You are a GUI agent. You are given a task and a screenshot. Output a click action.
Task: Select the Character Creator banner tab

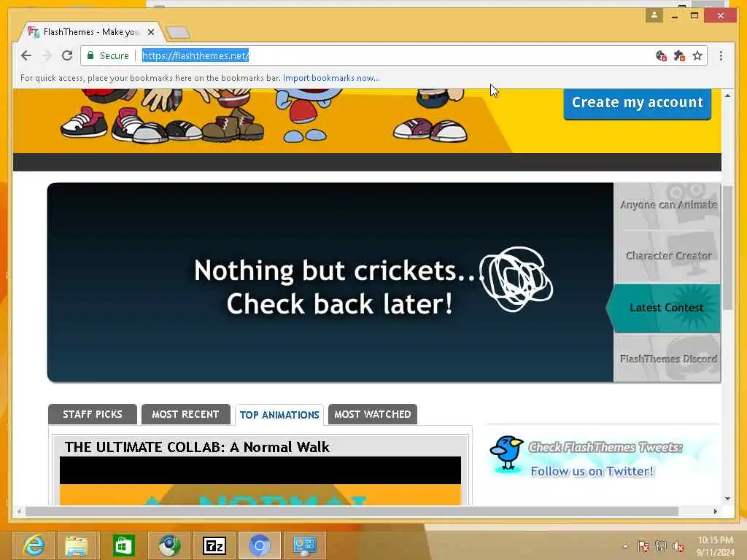(667, 256)
